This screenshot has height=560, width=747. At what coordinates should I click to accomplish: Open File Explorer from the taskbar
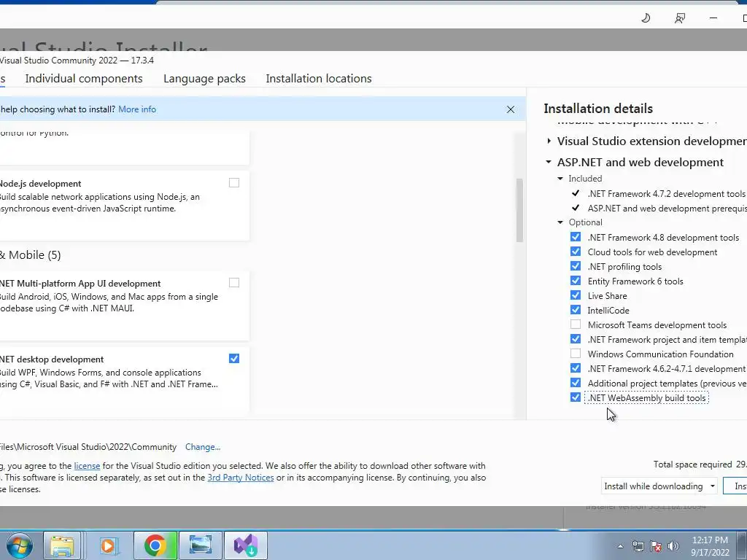point(63,545)
